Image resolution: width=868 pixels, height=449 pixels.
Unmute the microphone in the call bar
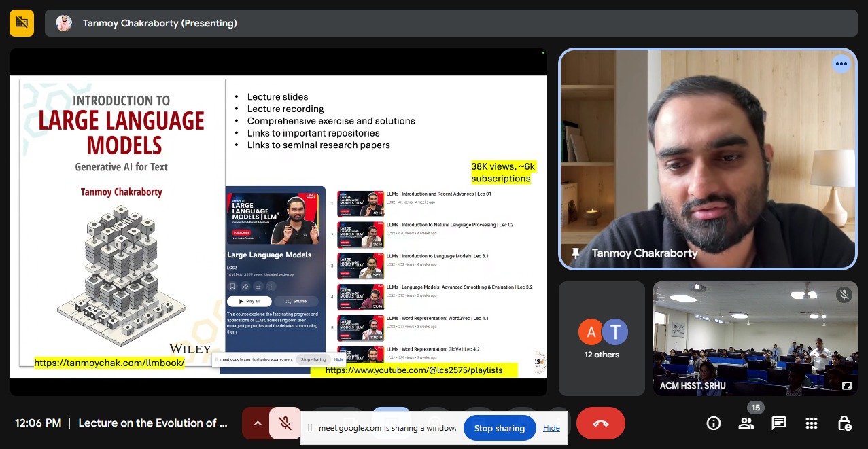click(285, 423)
